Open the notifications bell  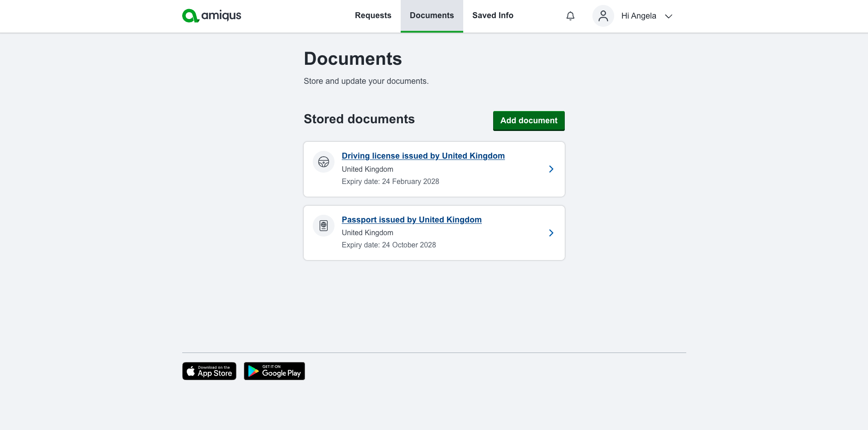(570, 16)
